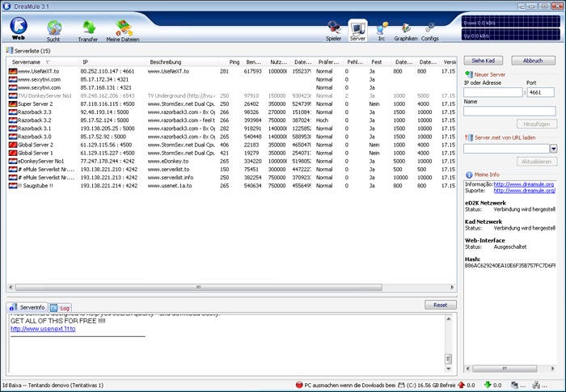This screenshot has width=566, height=392.
Task: Click the Meine Info icon
Action: (469, 175)
